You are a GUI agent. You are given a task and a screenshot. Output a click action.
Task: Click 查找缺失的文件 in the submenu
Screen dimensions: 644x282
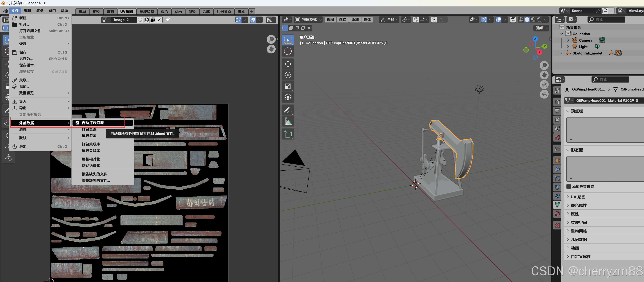point(96,180)
